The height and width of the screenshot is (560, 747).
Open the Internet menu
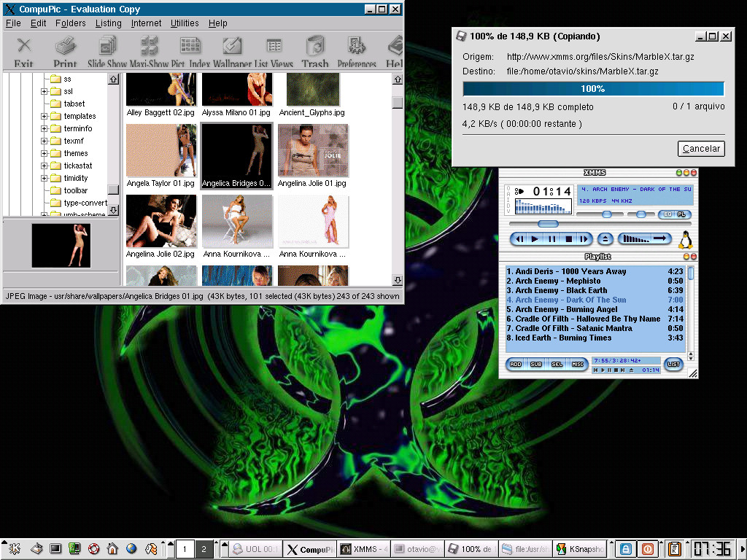146,23
